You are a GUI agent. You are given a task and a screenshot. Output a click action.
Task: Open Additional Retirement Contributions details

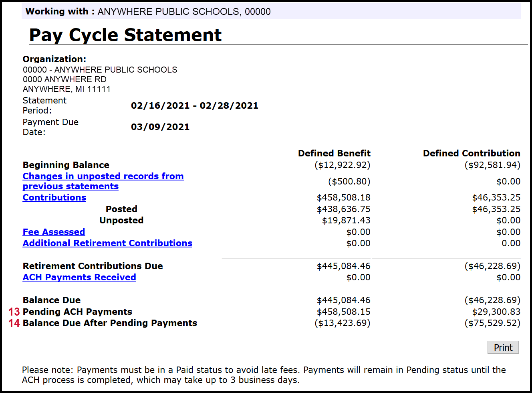[107, 243]
